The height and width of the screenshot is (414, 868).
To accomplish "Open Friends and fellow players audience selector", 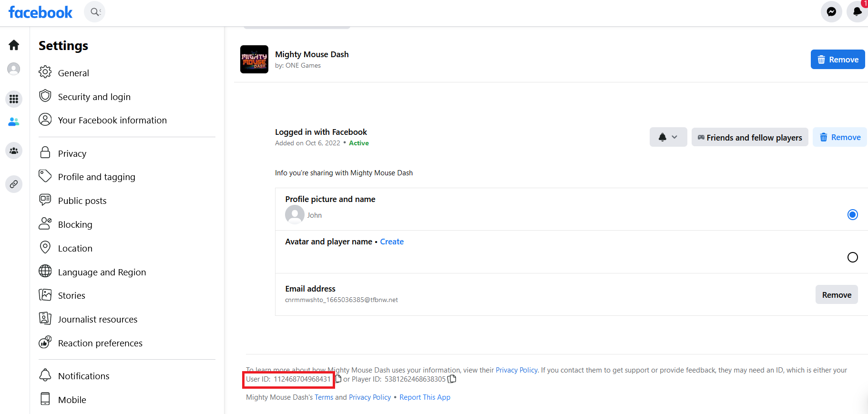I will 749,137.
